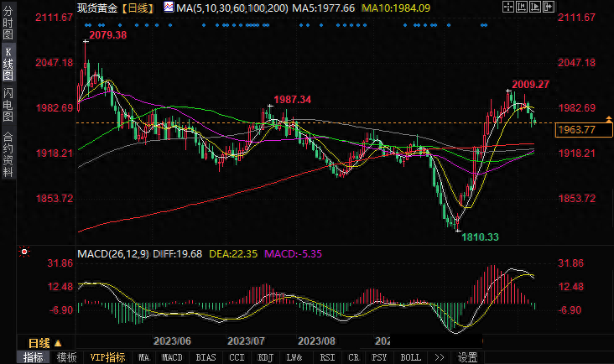
Task: Select the KDJ indicator
Action: tap(266, 357)
